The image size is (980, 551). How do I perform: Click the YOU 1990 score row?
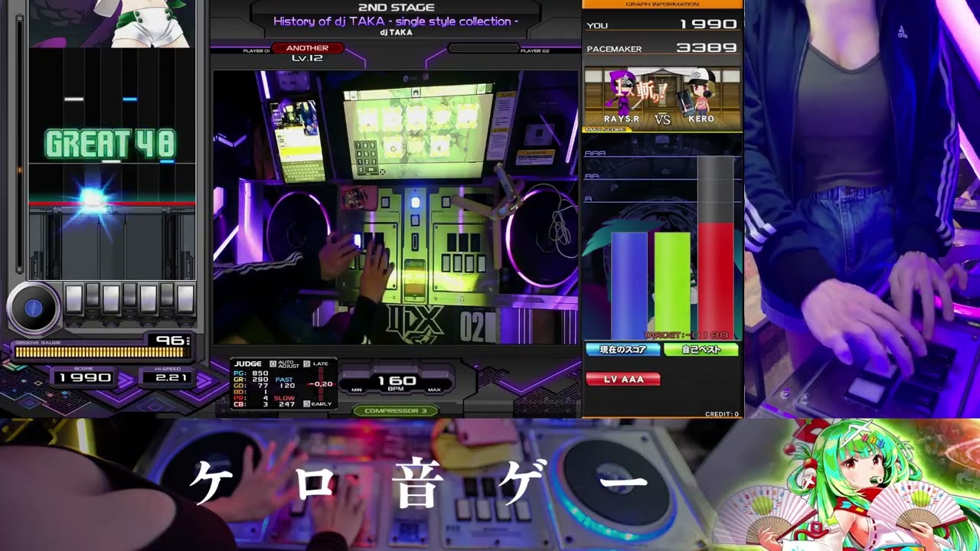pos(662,24)
